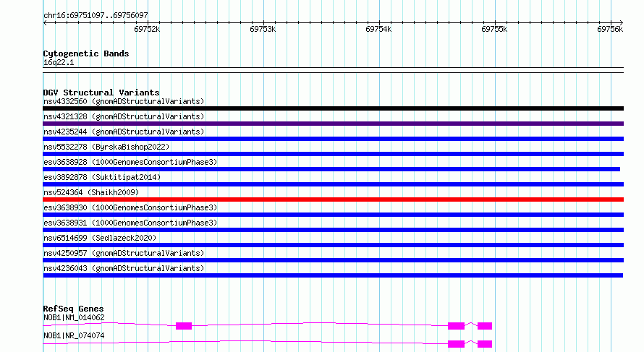
Task: Click the first exon box of NOB1|NM_014062
Action: coord(184,326)
